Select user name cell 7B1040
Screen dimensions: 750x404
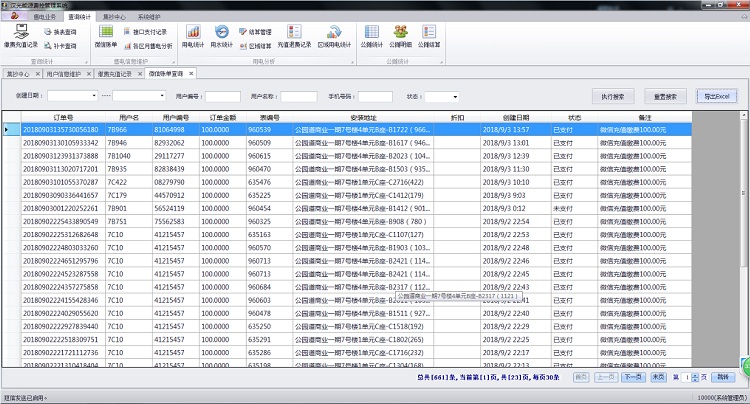[x=129, y=156]
